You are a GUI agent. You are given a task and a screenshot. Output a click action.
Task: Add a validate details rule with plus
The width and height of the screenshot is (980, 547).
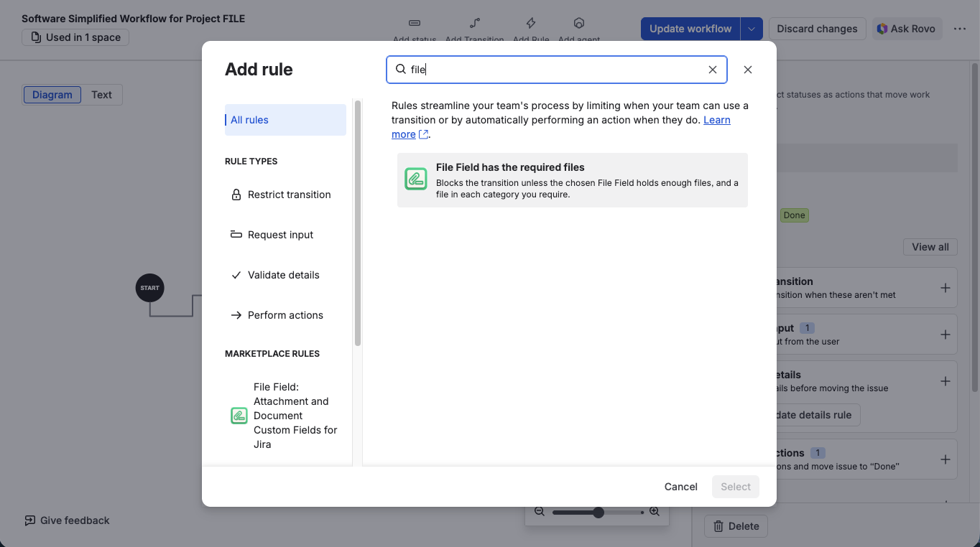pyautogui.click(x=945, y=381)
